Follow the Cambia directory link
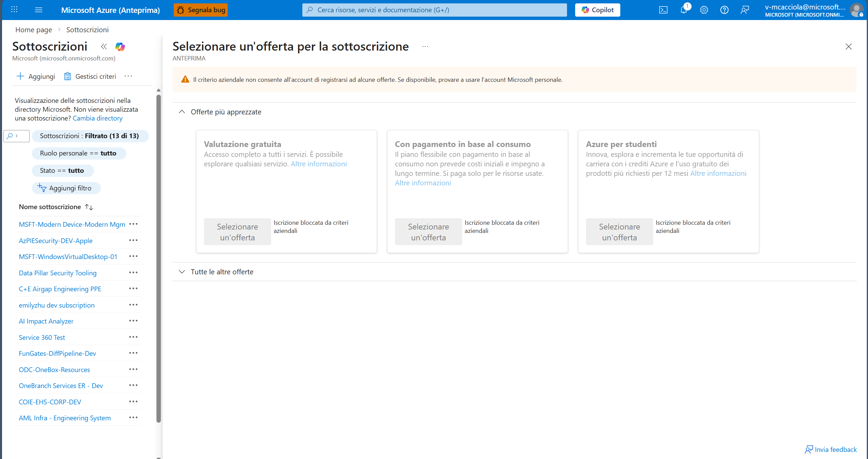Image resolution: width=868 pixels, height=459 pixels. (97, 118)
